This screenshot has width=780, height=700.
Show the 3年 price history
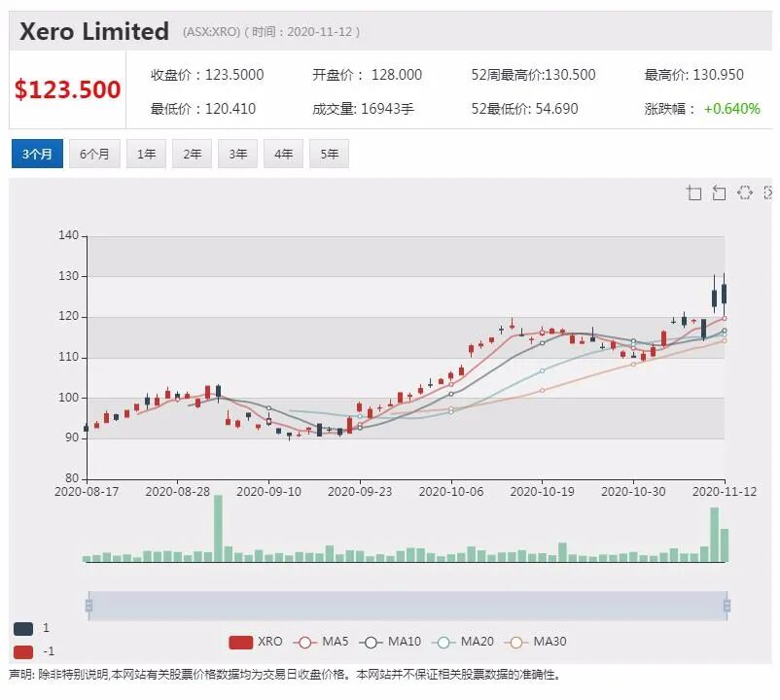237,154
